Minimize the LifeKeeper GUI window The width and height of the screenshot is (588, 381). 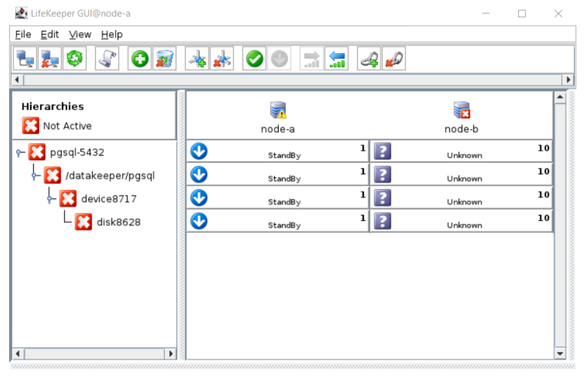486,13
